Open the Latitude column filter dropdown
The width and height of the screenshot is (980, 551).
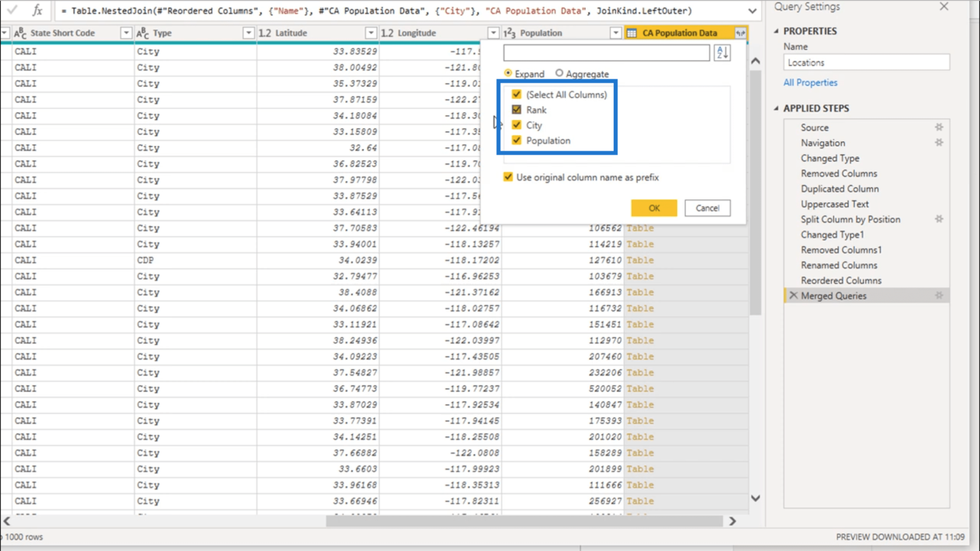click(371, 33)
